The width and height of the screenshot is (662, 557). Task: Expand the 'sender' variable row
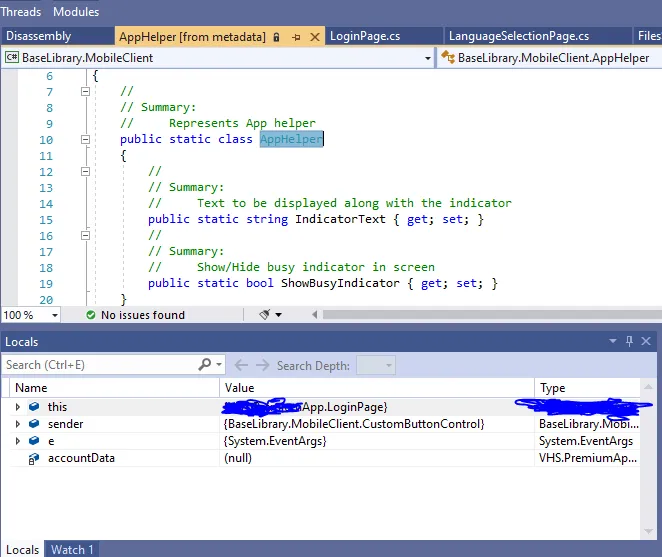point(17,424)
